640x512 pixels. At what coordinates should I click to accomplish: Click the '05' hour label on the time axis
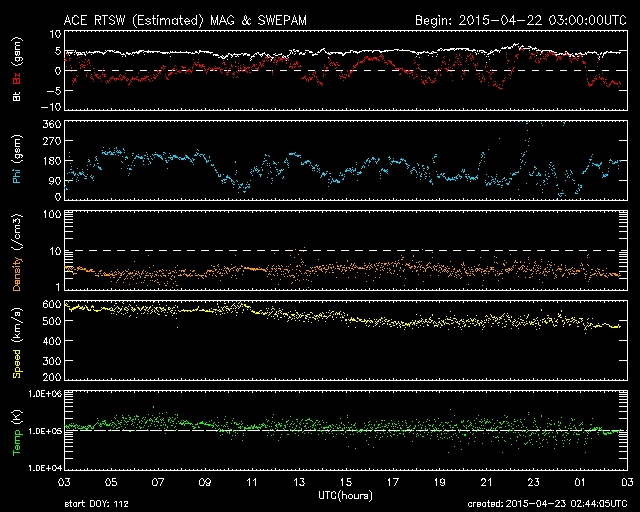tap(111, 483)
